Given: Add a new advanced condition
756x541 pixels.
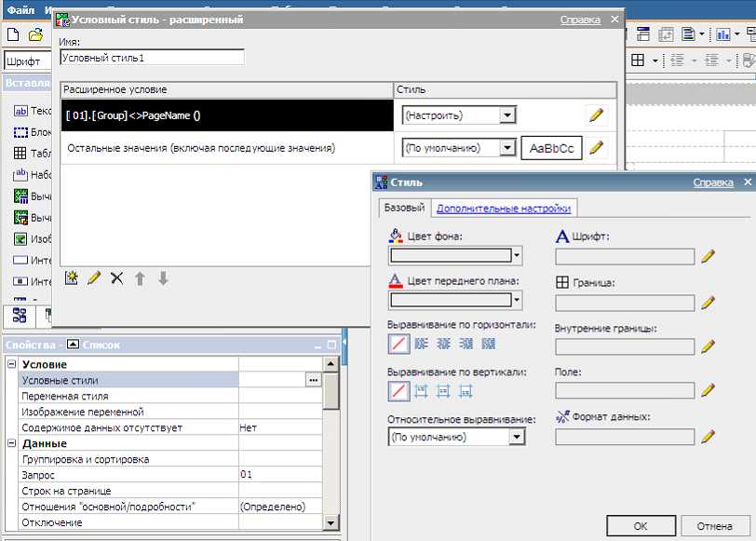Looking at the screenshot, I should point(72,277).
